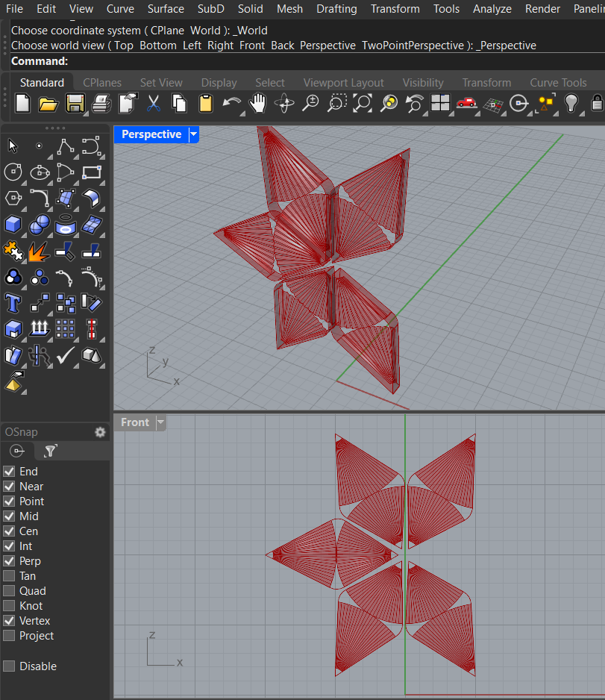This screenshot has height=700, width=605.
Task: Click the scissors Cut icon
Action: [x=154, y=104]
